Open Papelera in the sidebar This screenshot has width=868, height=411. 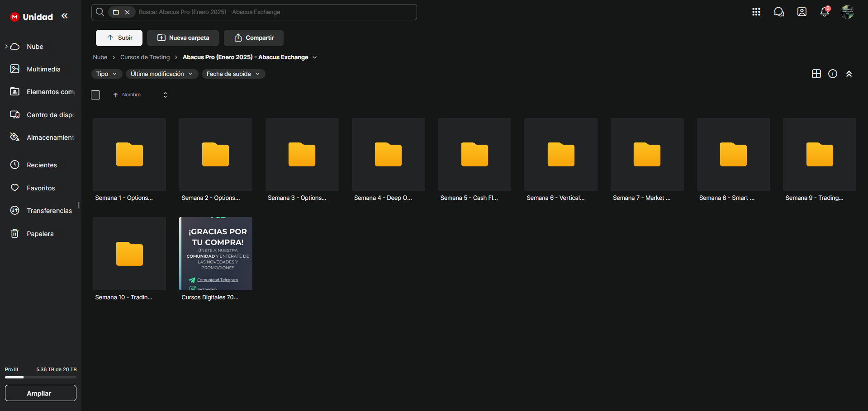(40, 234)
